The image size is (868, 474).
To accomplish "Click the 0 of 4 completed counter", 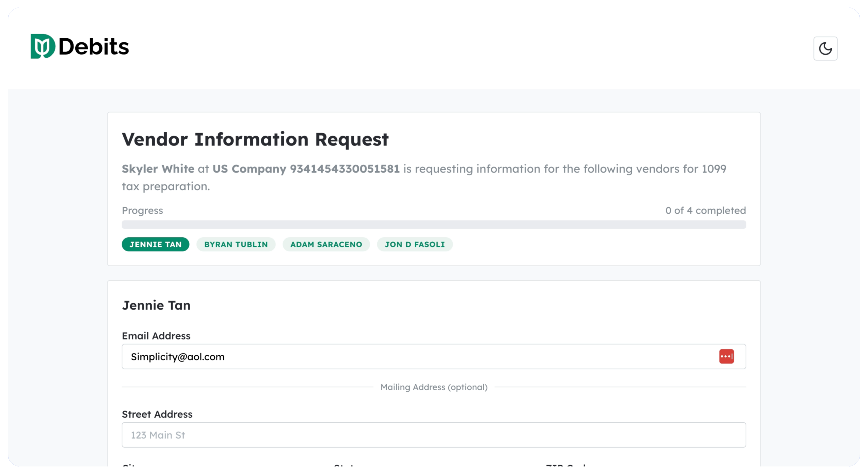I will point(705,211).
